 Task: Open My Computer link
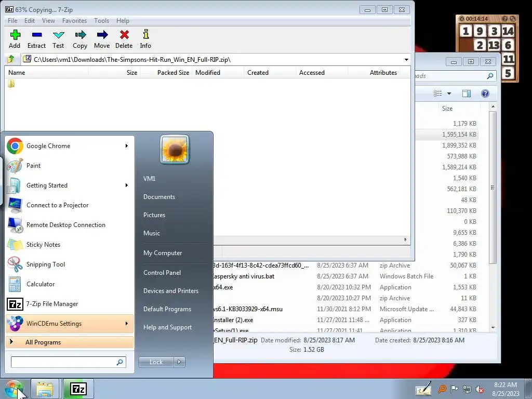tap(163, 253)
